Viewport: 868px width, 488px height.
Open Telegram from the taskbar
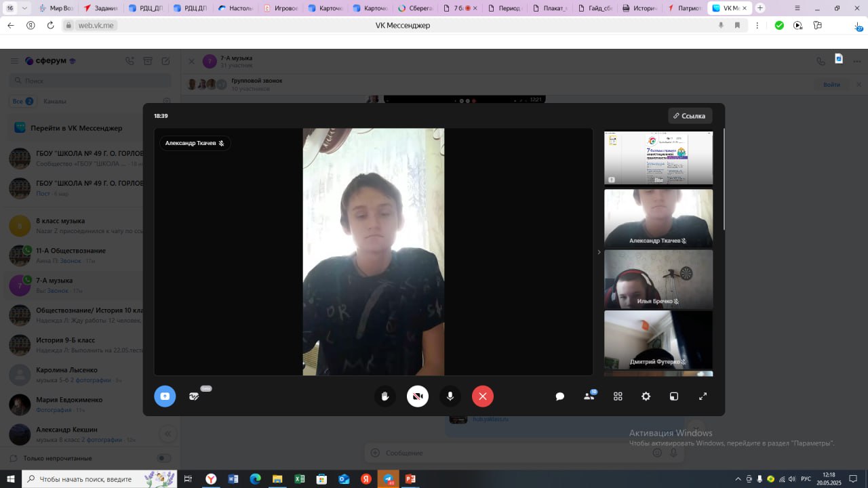388,479
